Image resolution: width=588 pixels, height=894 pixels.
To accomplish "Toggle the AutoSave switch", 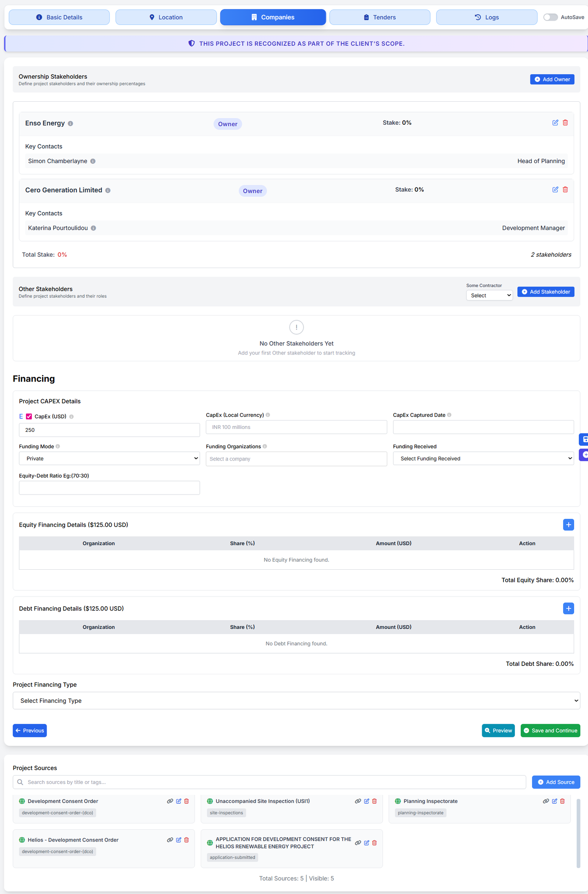I will (550, 17).
